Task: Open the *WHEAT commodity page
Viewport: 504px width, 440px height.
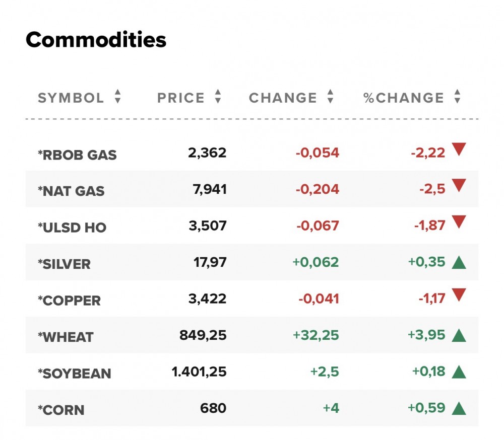Action: click(x=66, y=337)
